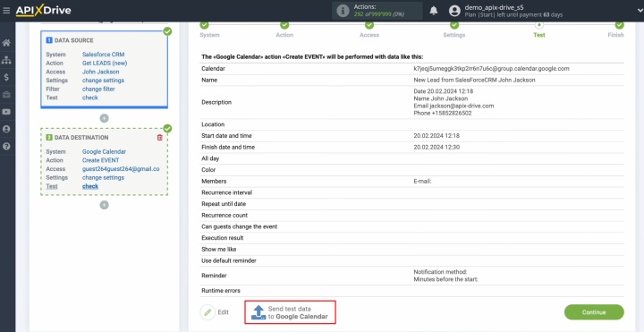
Task: Open the Create EVENT action link
Action: pyautogui.click(x=100, y=160)
